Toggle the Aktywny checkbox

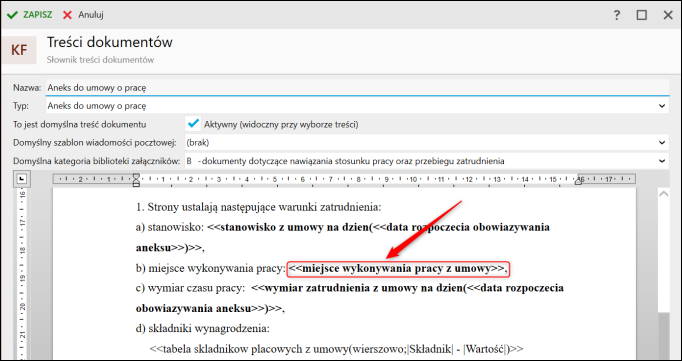click(192, 124)
